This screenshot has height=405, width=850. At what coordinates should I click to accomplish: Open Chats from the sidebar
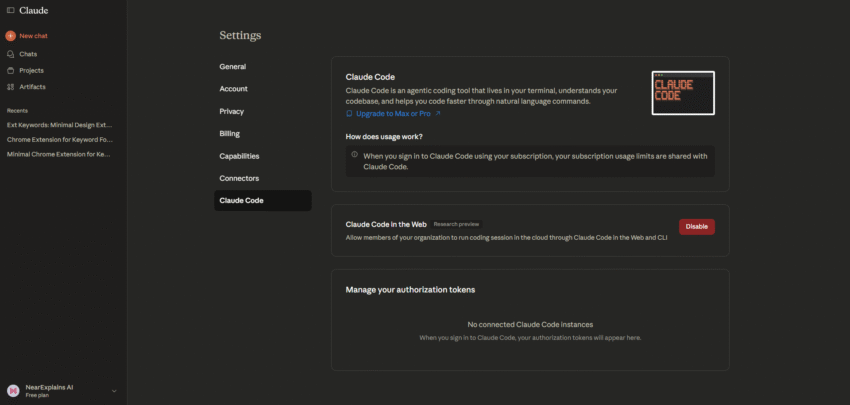point(28,53)
